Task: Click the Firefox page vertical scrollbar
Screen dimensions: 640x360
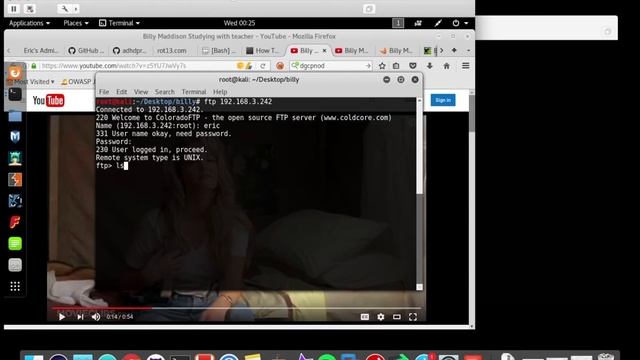Action: pos(472,208)
